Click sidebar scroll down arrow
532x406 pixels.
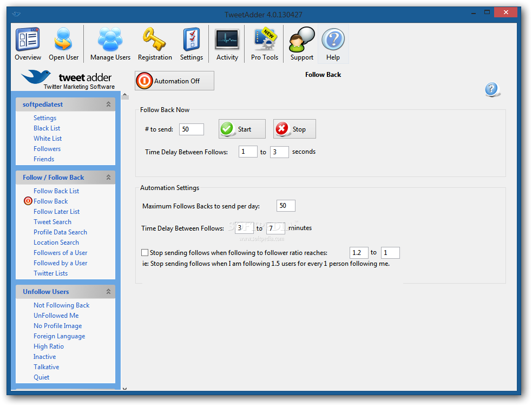coord(125,388)
